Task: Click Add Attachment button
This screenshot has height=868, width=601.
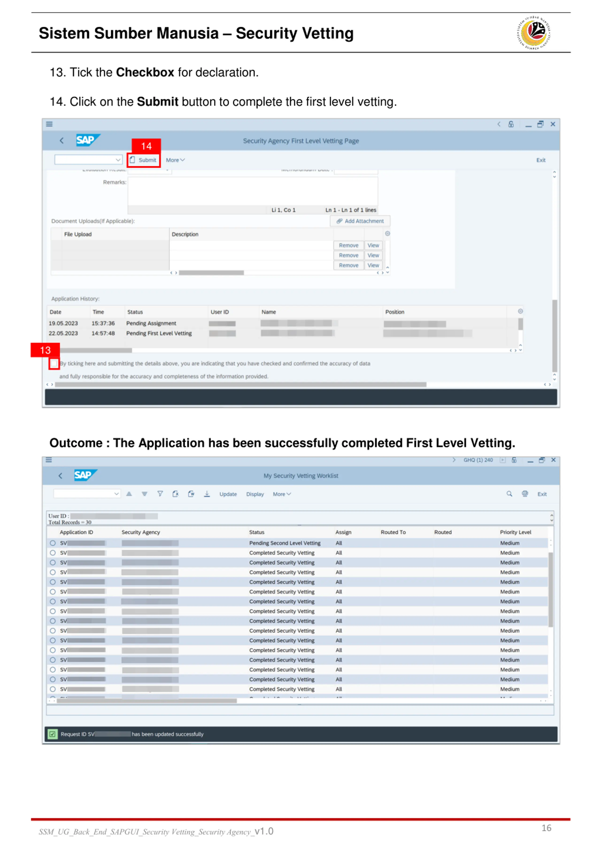Action: pyautogui.click(x=360, y=221)
